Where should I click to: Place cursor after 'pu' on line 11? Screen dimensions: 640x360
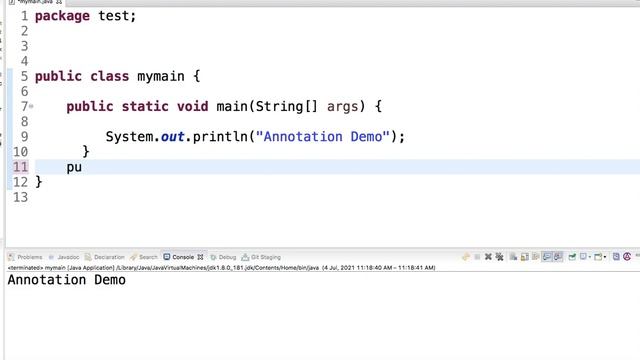coord(82,167)
